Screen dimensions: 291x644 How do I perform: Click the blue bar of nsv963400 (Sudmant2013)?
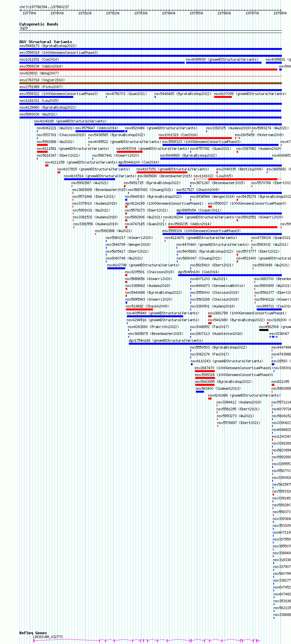200,392
